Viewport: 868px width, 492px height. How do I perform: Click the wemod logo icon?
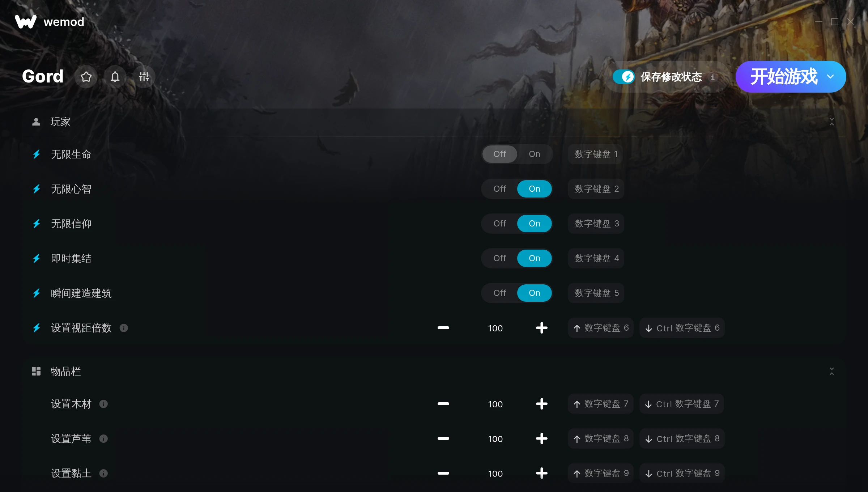coord(26,22)
